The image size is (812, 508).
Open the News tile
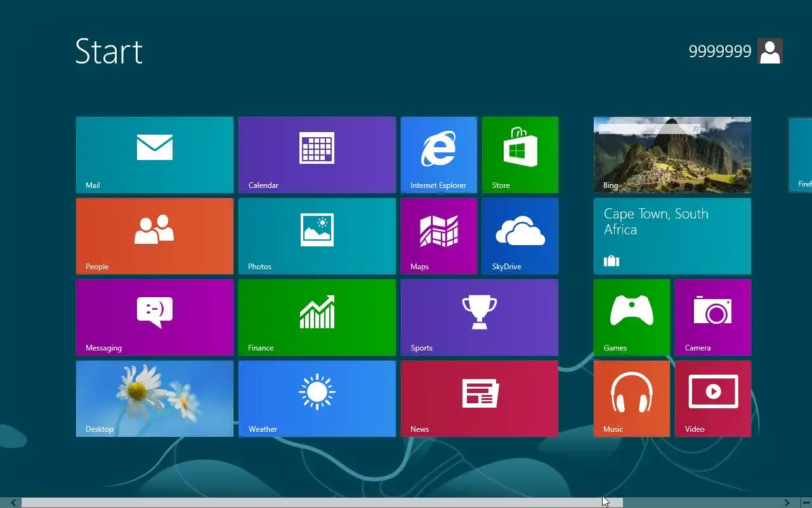point(480,399)
